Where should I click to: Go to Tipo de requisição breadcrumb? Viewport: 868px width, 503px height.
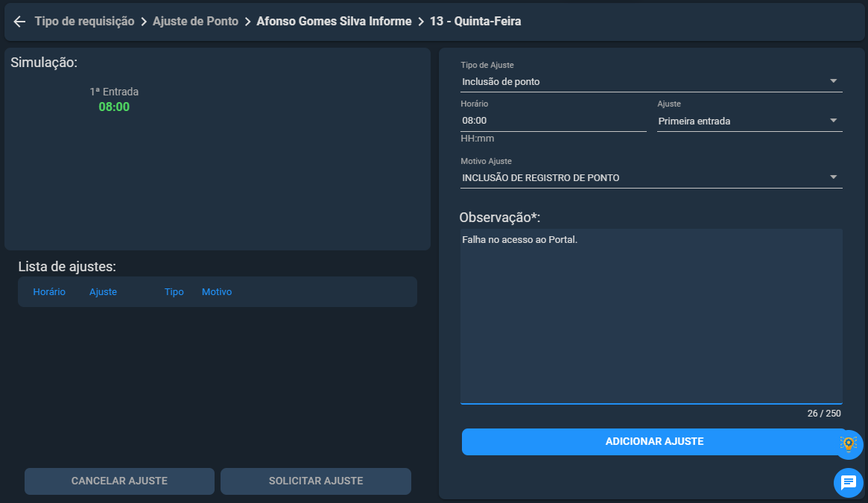click(x=84, y=21)
